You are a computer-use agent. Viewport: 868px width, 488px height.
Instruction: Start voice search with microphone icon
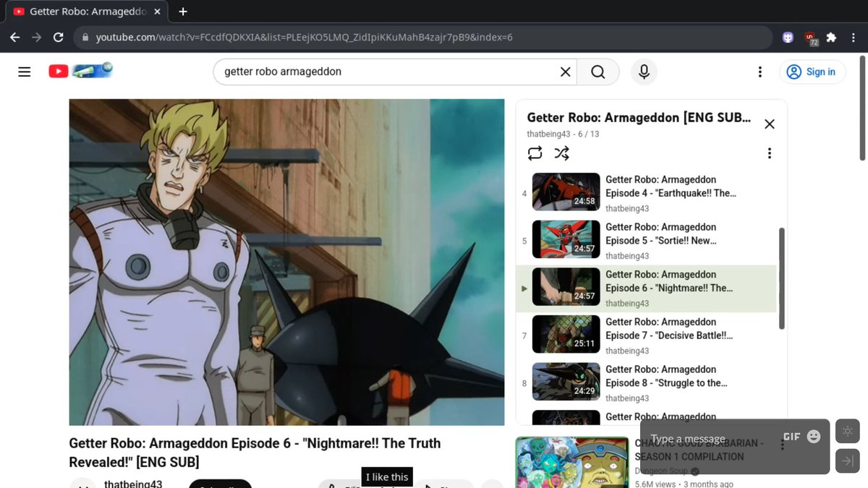[644, 72]
